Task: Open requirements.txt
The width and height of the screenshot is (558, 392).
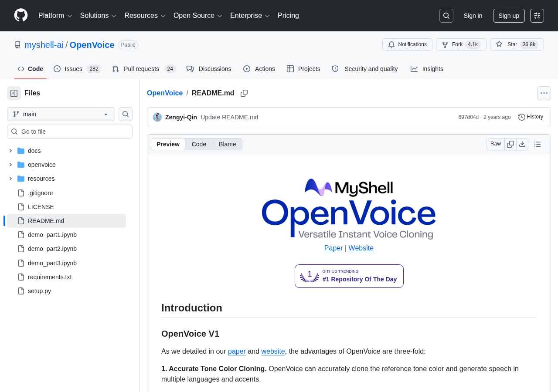Action: coord(66,277)
